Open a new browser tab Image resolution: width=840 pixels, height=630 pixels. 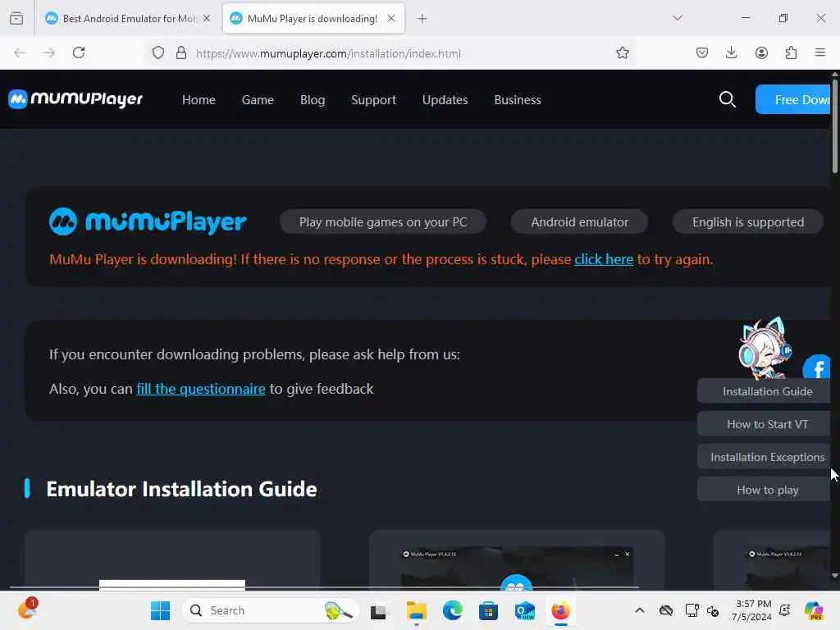(x=422, y=19)
